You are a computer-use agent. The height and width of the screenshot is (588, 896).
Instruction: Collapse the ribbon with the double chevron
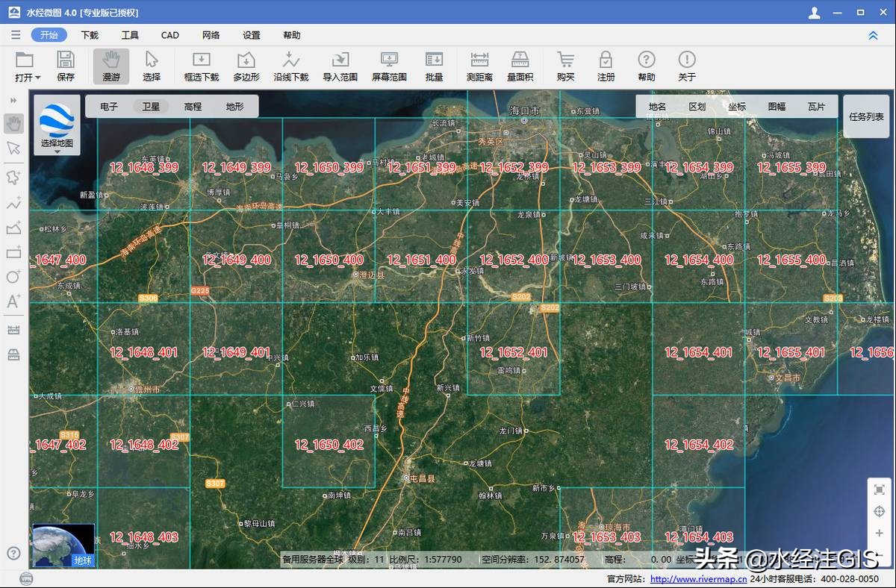pos(873,35)
